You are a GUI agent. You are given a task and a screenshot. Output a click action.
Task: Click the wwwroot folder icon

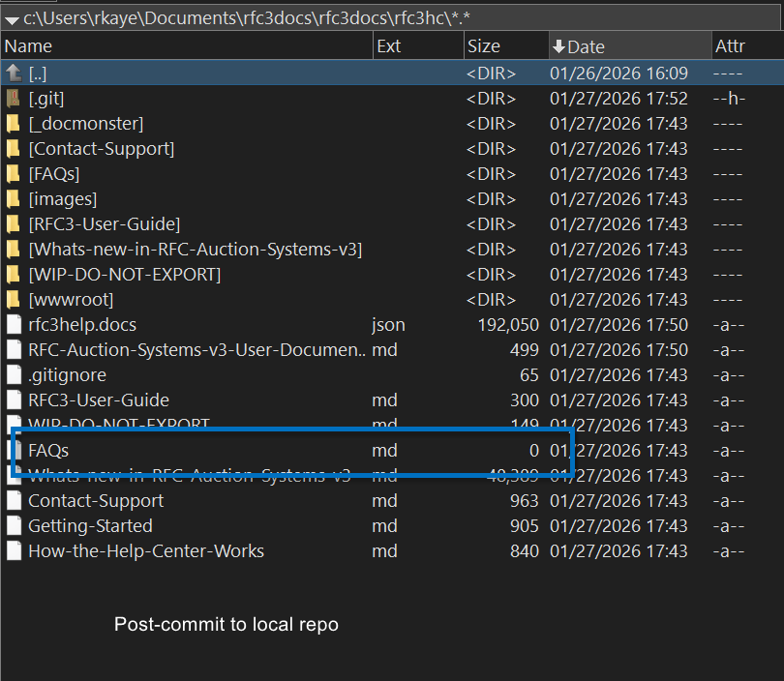point(13,300)
